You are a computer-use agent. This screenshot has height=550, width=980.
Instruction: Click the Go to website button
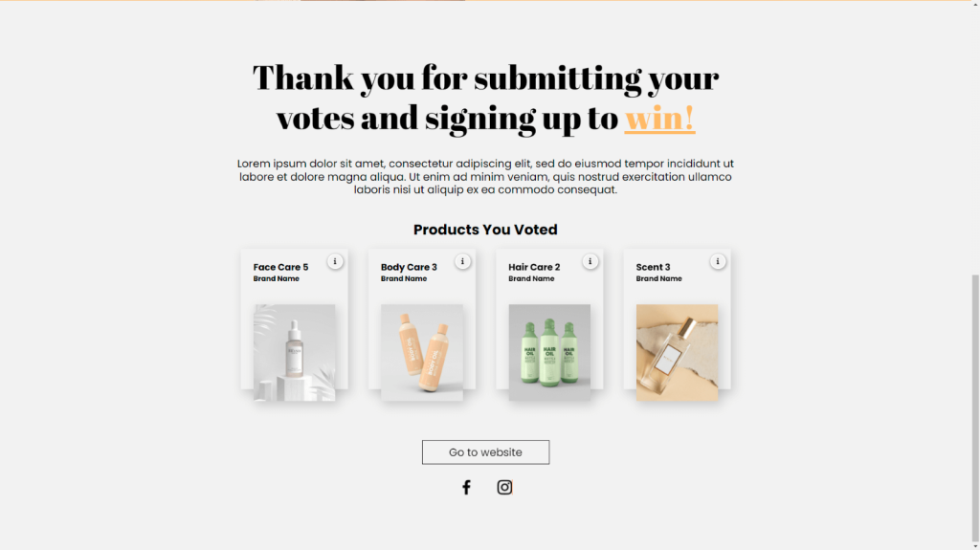click(485, 451)
